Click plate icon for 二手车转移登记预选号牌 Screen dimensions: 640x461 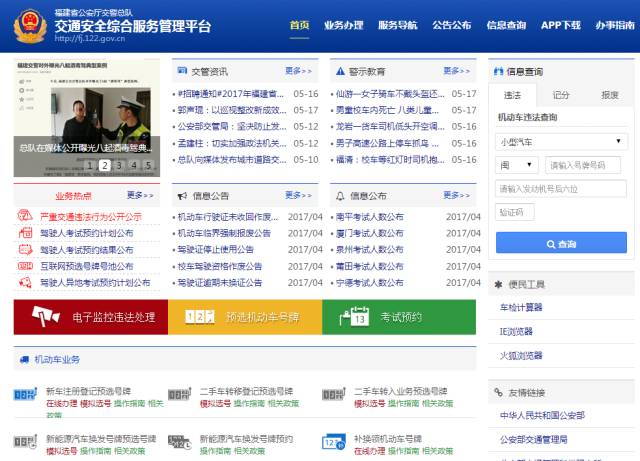coord(180,394)
